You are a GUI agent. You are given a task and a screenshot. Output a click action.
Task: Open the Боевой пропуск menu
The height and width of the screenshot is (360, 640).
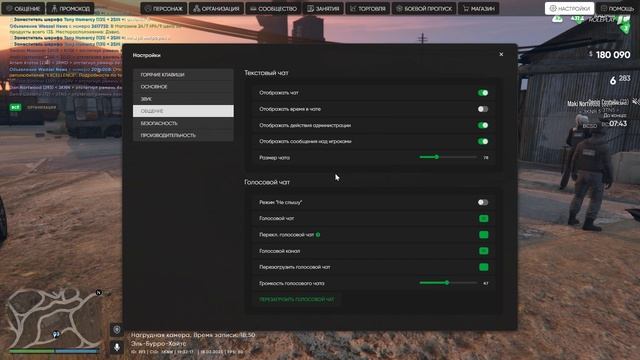click(x=424, y=8)
